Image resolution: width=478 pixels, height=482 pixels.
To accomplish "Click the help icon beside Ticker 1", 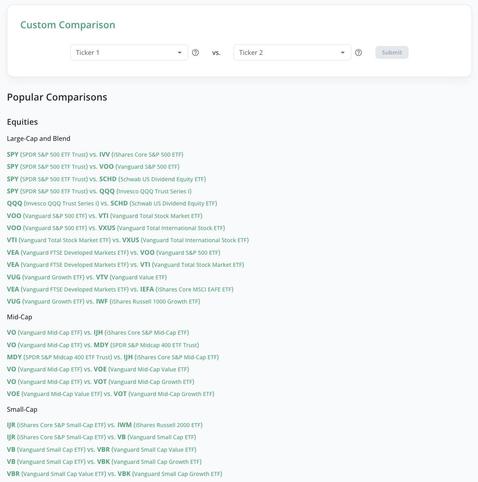I will coord(195,53).
